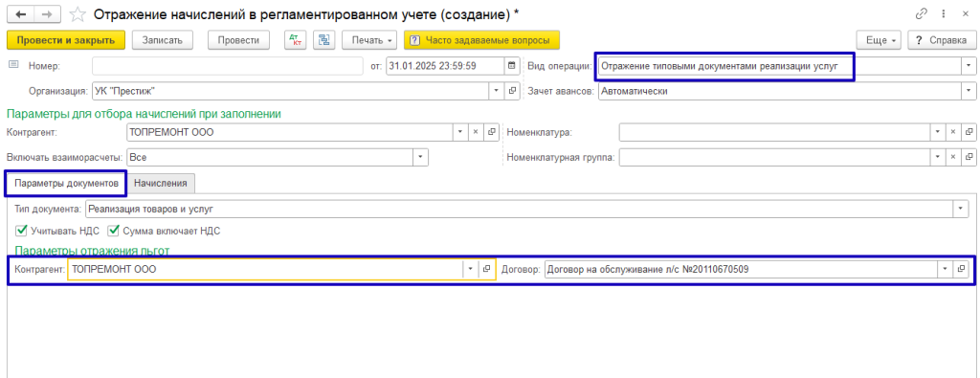Go back with the left arrow button
Screen dimensions: 980x378
pyautogui.click(x=20, y=13)
